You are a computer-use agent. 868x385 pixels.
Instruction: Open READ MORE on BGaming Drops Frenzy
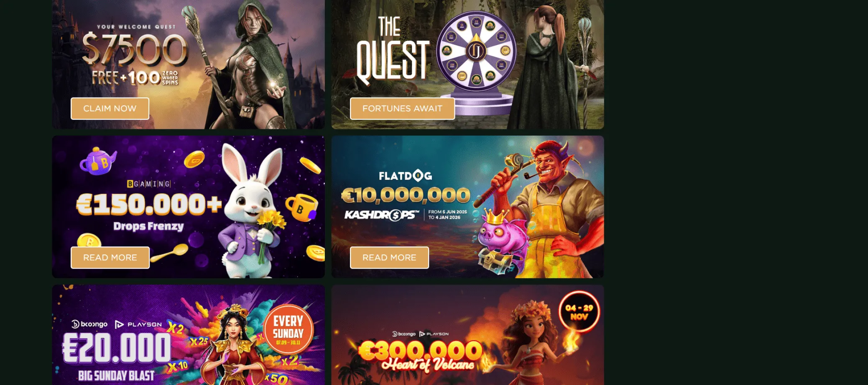(x=110, y=257)
